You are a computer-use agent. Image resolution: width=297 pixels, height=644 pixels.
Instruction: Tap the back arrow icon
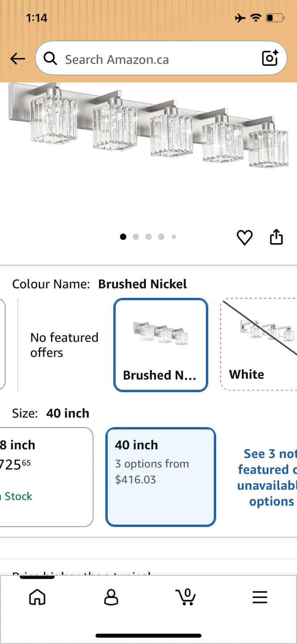click(17, 59)
